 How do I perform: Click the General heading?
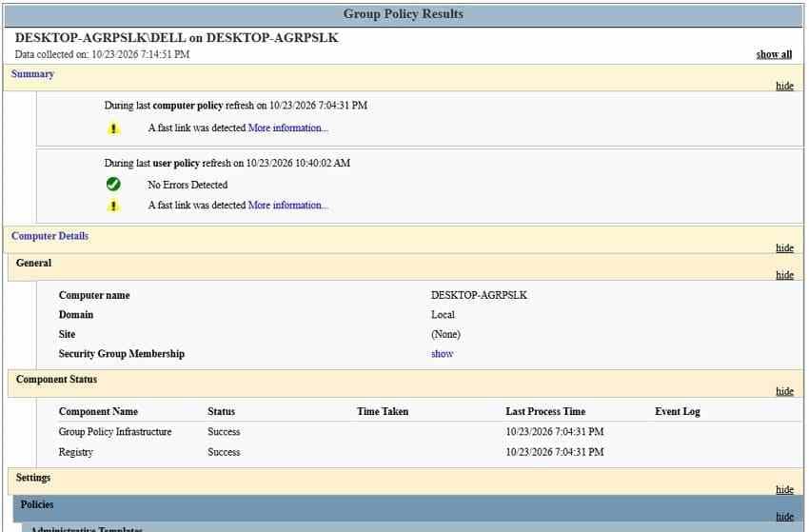(x=33, y=263)
